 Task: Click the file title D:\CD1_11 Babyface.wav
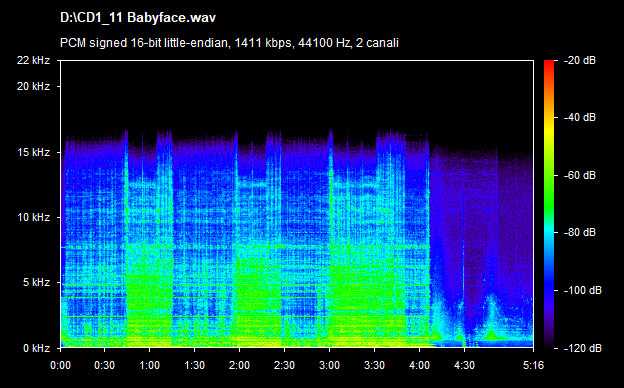tap(138, 18)
